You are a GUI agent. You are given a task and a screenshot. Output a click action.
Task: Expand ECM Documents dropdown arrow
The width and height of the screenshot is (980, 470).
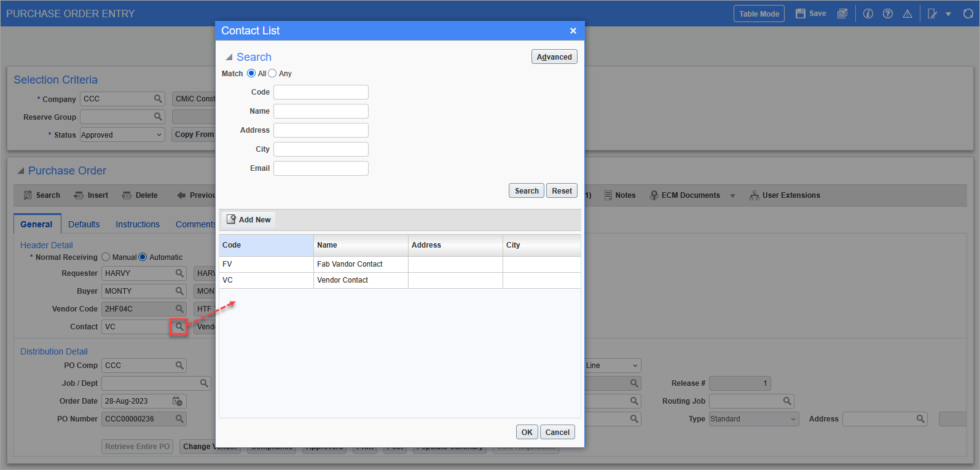click(x=732, y=196)
